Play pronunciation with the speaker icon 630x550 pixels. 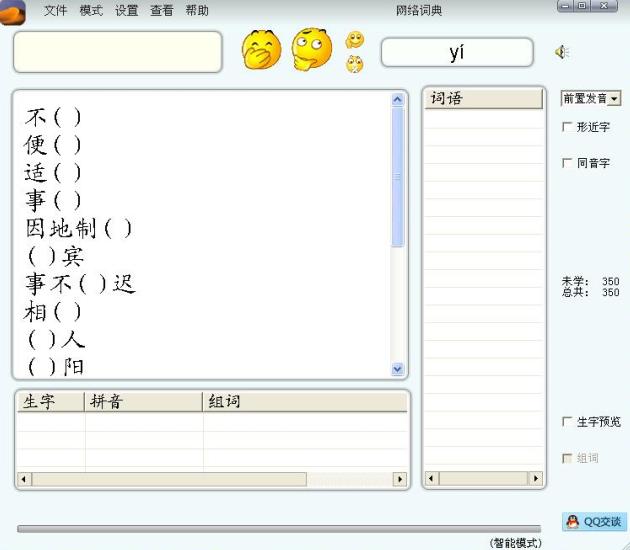[x=562, y=52]
